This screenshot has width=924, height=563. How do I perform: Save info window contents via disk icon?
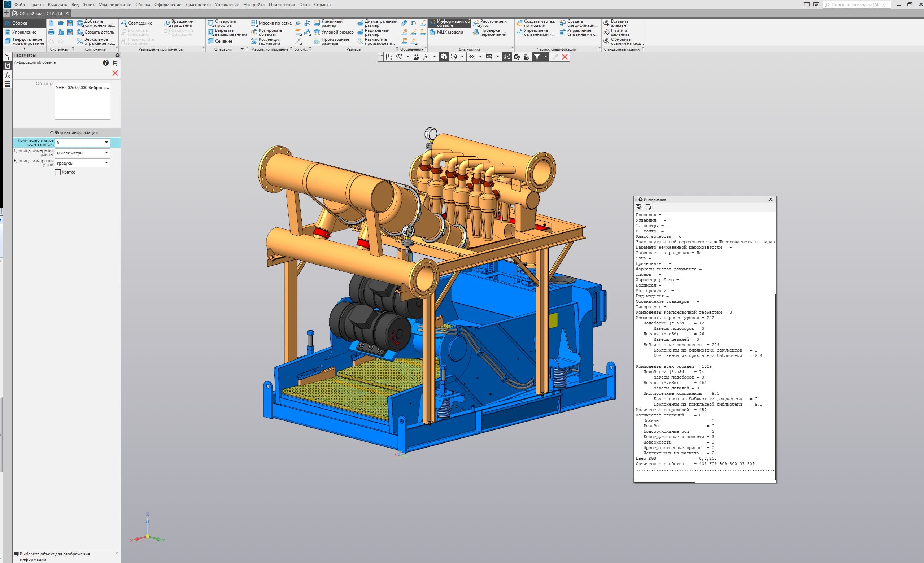(x=638, y=207)
